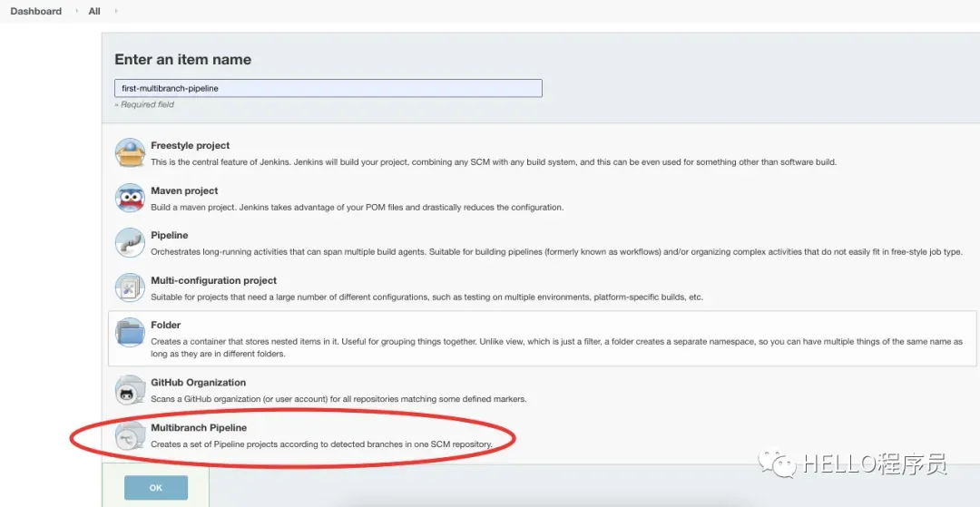Click the 'Required field' note
The height and width of the screenshot is (507, 980).
[x=144, y=105]
